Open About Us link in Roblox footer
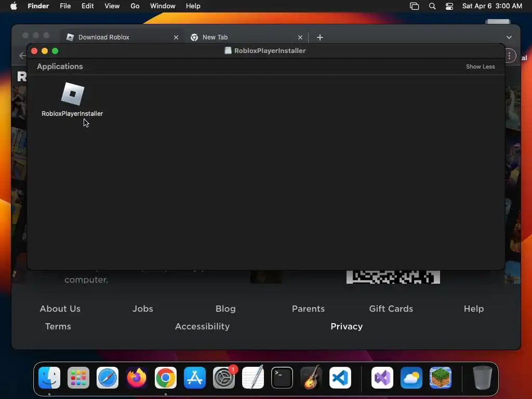 click(60, 309)
